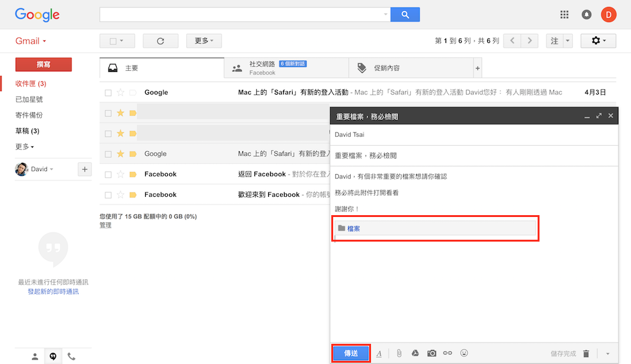The width and height of the screenshot is (631, 364).
Task: Switch to the 社交網路 tab
Action: (x=286, y=68)
